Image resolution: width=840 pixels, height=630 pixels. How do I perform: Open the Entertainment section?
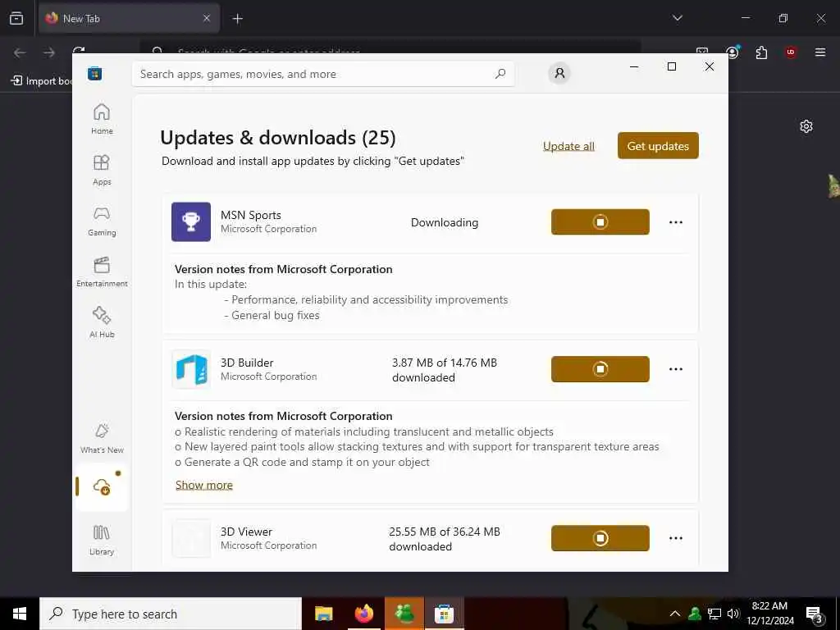pos(102,272)
